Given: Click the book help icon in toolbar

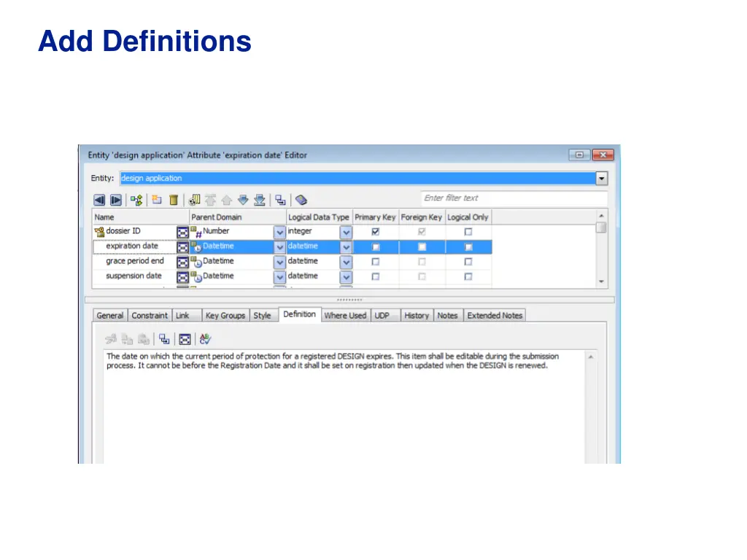Looking at the screenshot, I should (x=301, y=200).
